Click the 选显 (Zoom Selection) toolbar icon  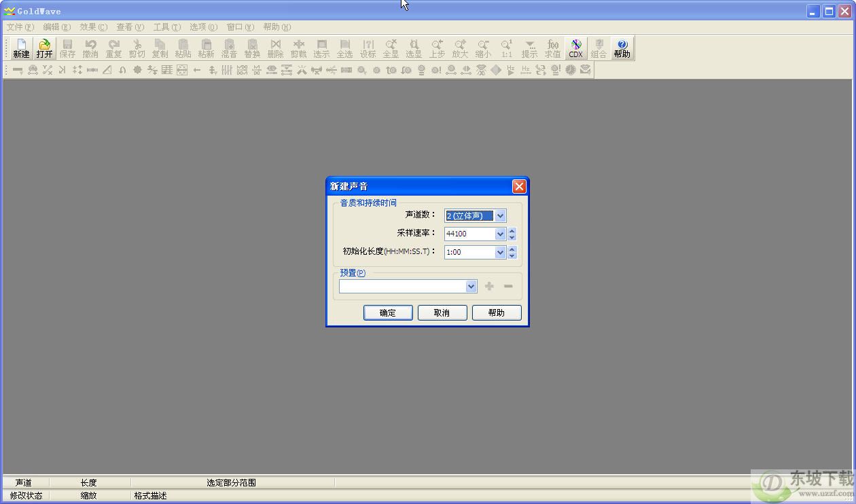pos(414,48)
